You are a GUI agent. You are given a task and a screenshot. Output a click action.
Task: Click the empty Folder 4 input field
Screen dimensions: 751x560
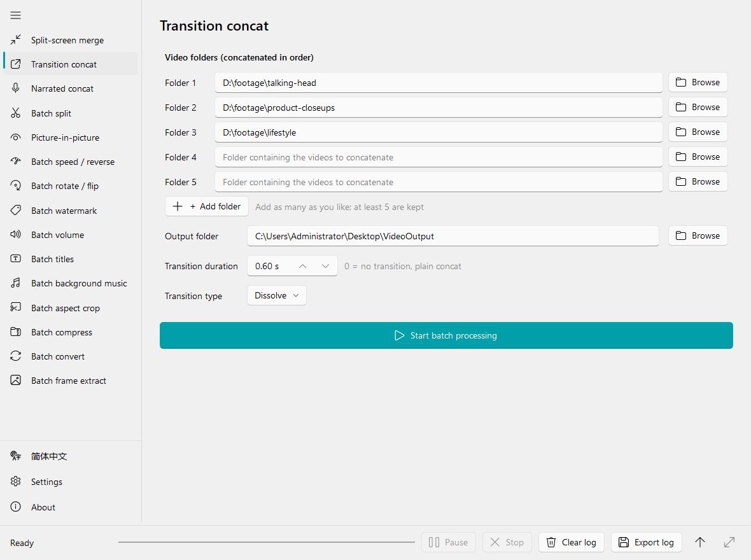tap(439, 157)
